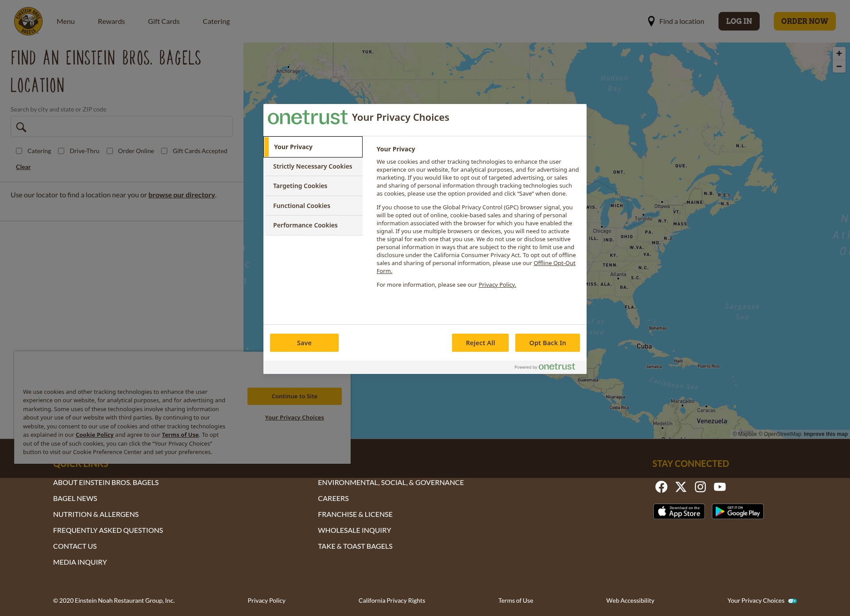Open About Einstein Bros. Bagels link
Viewport: 850px width, 616px height.
pyautogui.click(x=106, y=482)
